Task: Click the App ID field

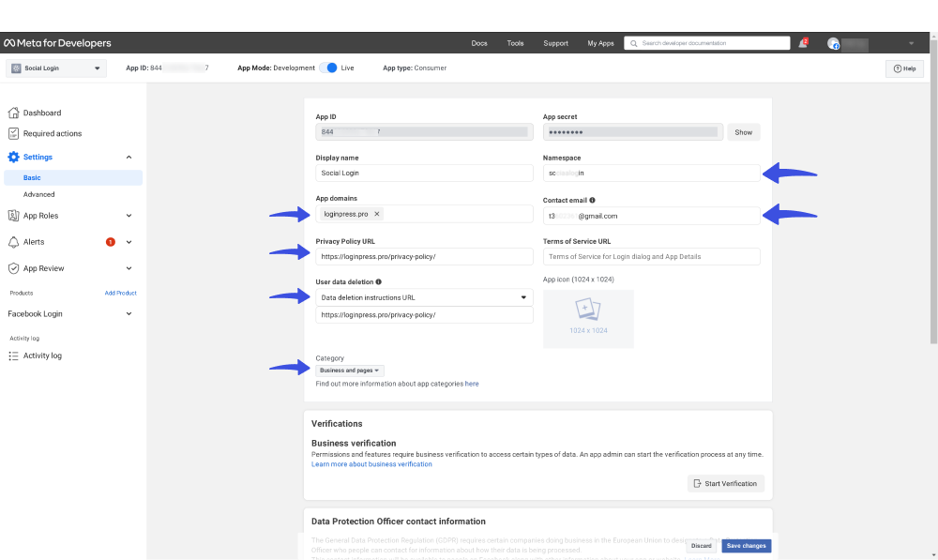Action: point(424,132)
